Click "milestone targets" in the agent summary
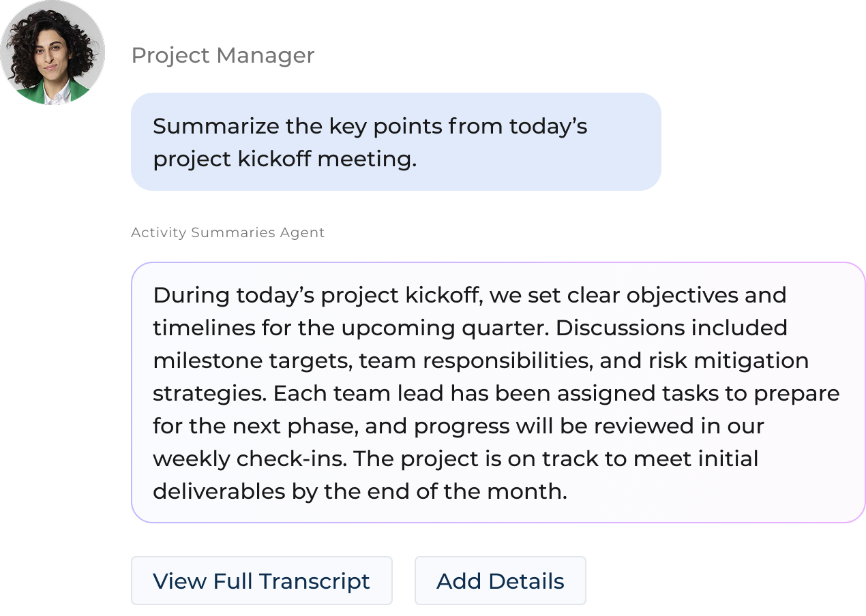This screenshot has width=866, height=616. pos(252,361)
